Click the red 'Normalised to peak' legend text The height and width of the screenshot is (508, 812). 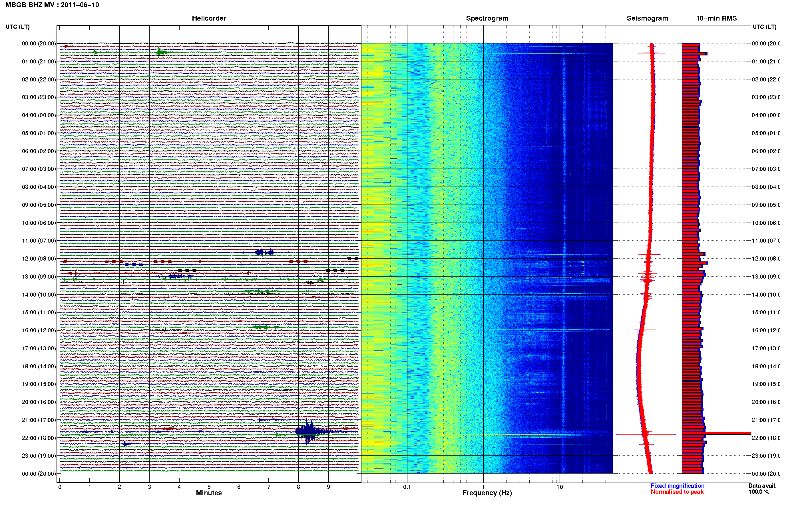point(677,492)
